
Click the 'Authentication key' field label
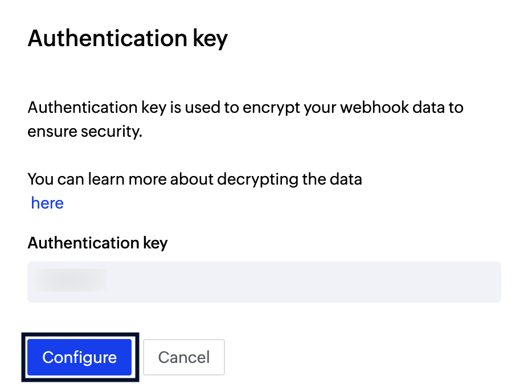click(97, 243)
